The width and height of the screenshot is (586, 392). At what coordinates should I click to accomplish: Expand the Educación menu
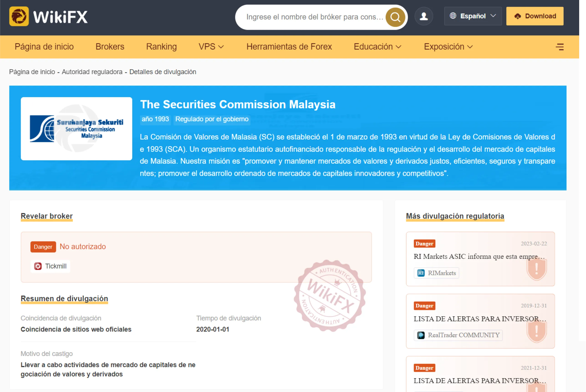tap(377, 47)
